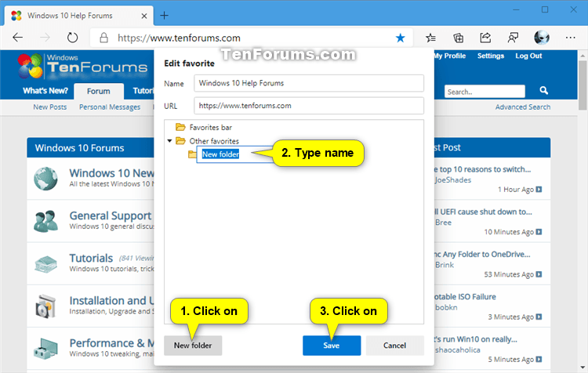Click the New folder button
The height and width of the screenshot is (373, 588).
click(193, 346)
